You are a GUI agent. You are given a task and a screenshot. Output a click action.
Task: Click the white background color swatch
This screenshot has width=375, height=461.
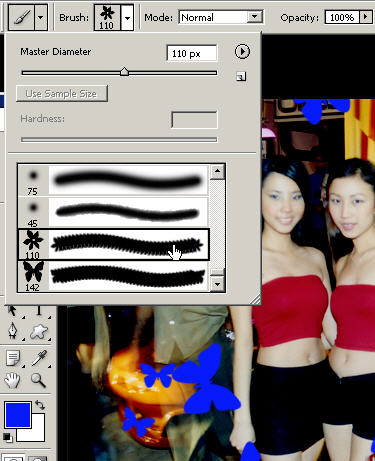(37, 432)
